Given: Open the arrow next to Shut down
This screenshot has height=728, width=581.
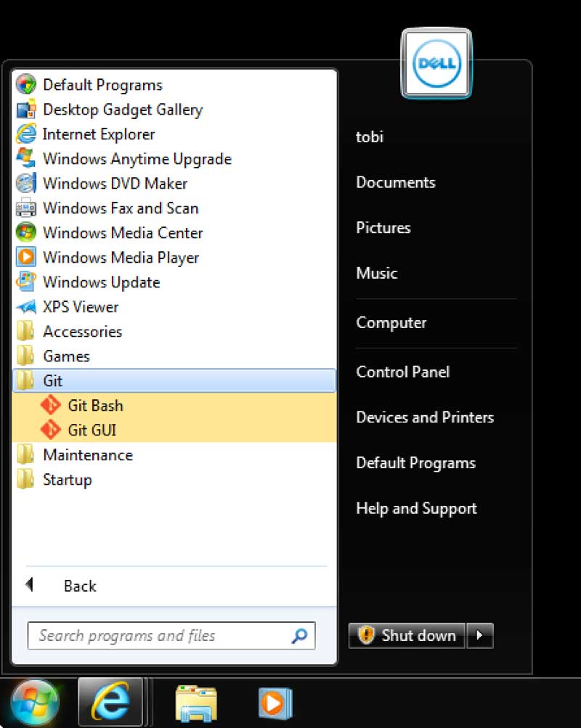Looking at the screenshot, I should [479, 636].
